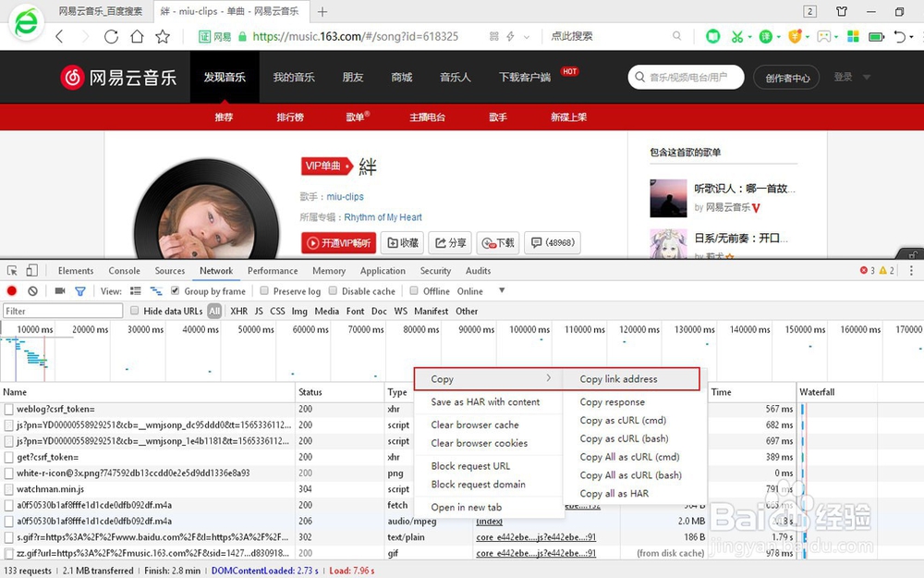
Task: Switch to the Elements tab
Action: pos(76,271)
